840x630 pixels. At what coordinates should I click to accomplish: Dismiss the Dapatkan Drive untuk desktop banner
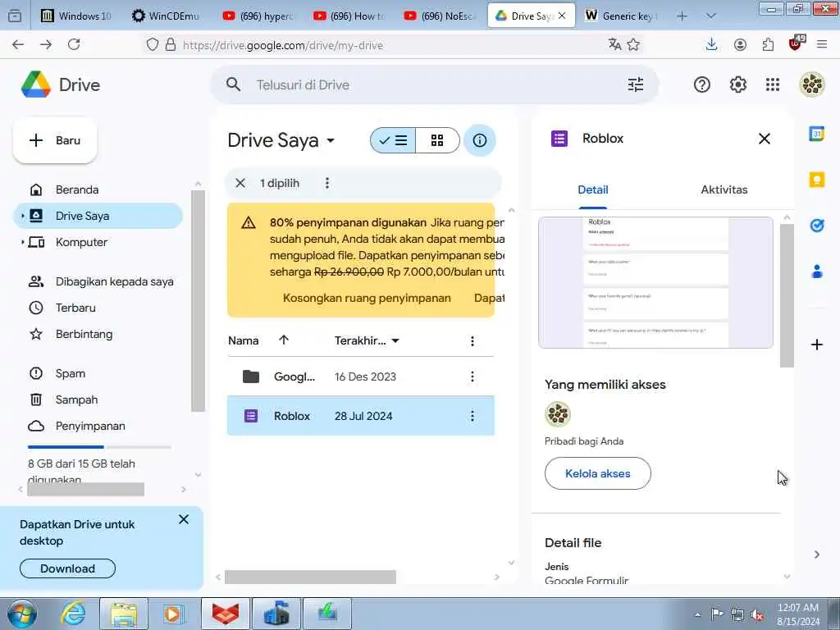(183, 519)
